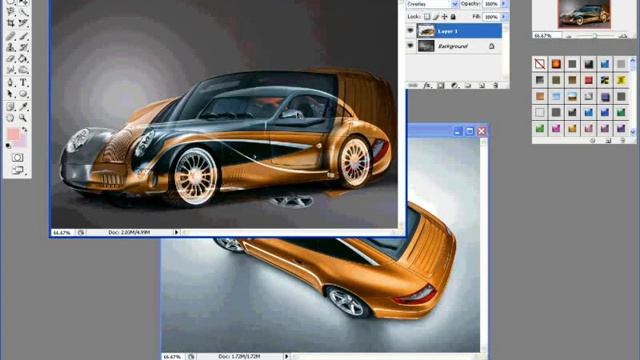Click the link layers icon
Image resolution: width=640 pixels, height=360 pixels.
[x=413, y=85]
